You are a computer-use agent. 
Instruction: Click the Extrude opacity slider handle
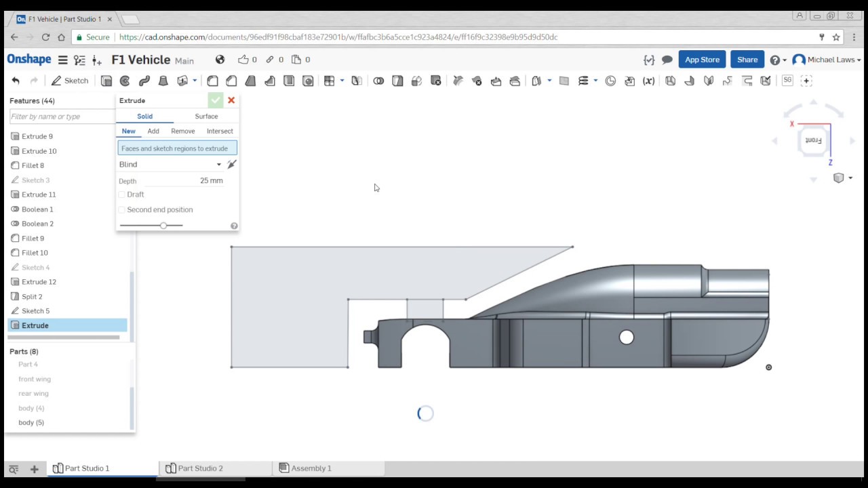click(x=163, y=225)
